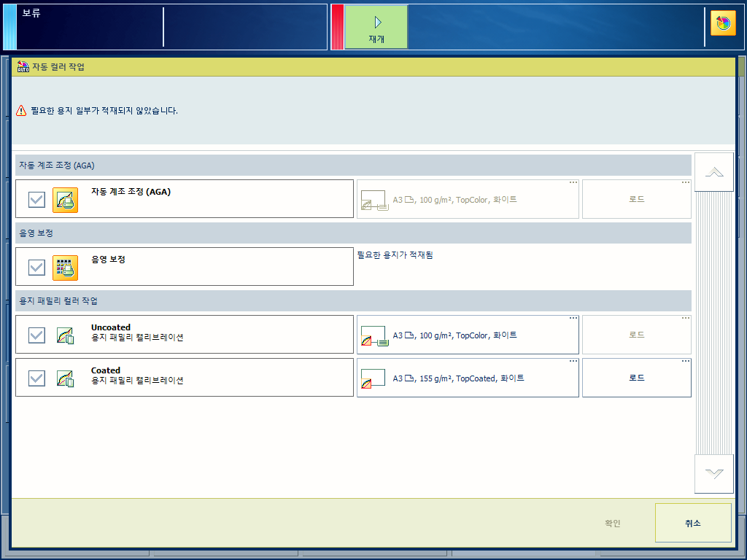Click scroll up arrow button

point(713,172)
